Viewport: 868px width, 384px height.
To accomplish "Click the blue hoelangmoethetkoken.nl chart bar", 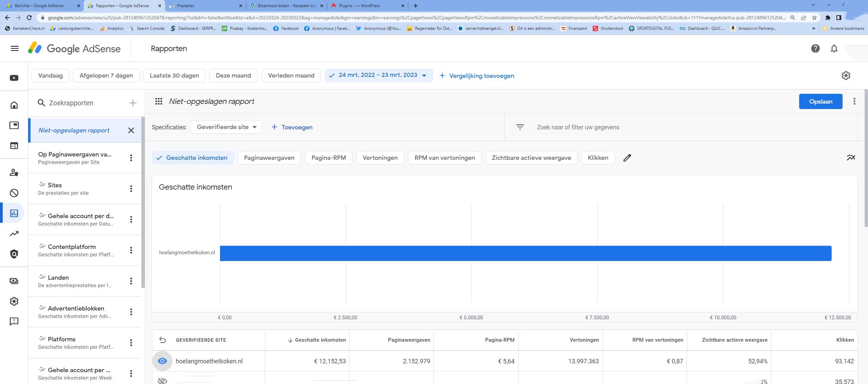I will point(526,253).
